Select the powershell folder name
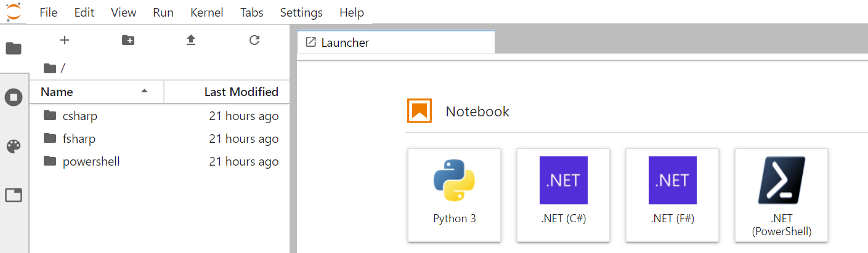Screen dimensions: 868x253 click(x=91, y=162)
